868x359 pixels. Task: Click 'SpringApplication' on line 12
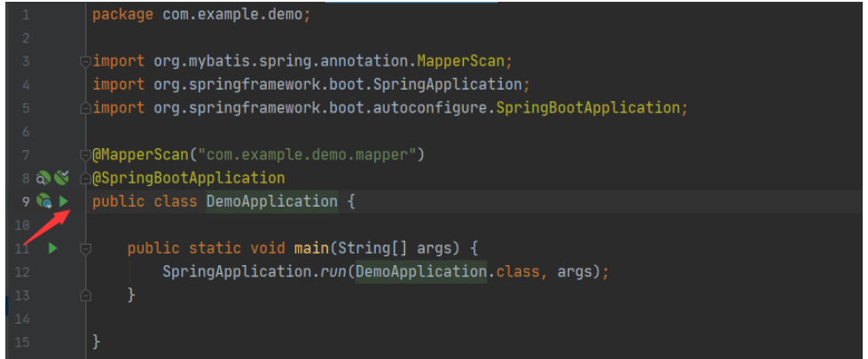(237, 271)
